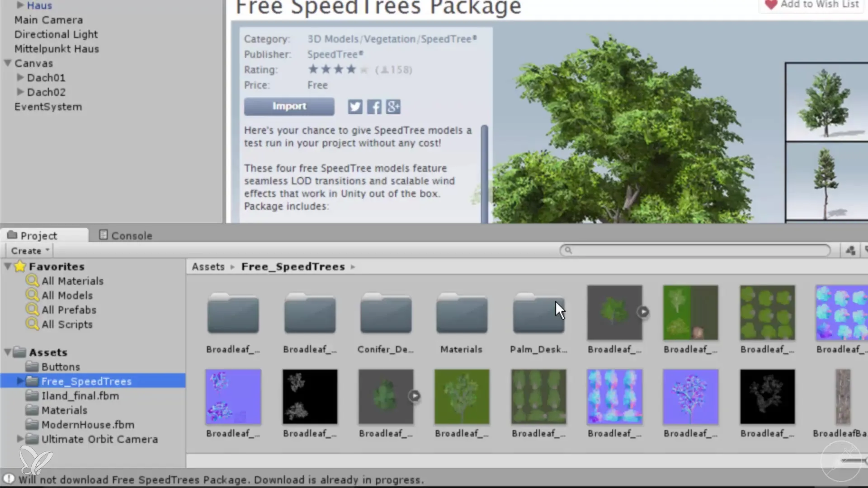Click the Twitter share icon
The image size is (868, 488).
pos(355,107)
